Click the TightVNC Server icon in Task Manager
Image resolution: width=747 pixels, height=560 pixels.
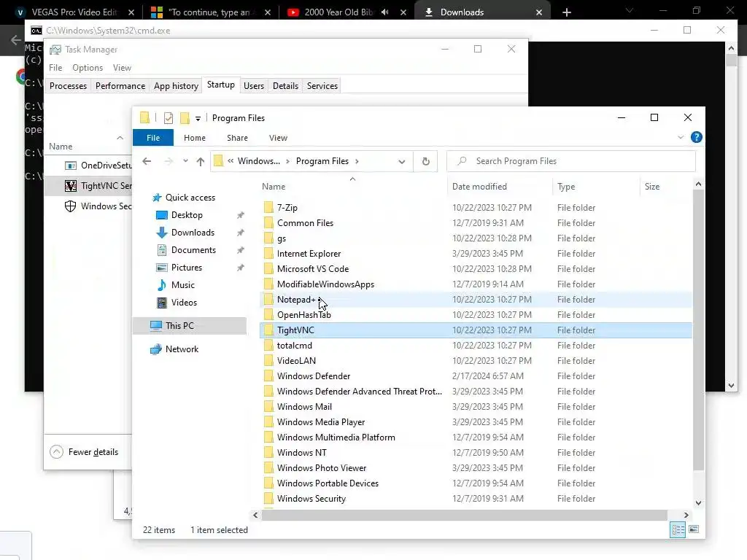coord(71,186)
